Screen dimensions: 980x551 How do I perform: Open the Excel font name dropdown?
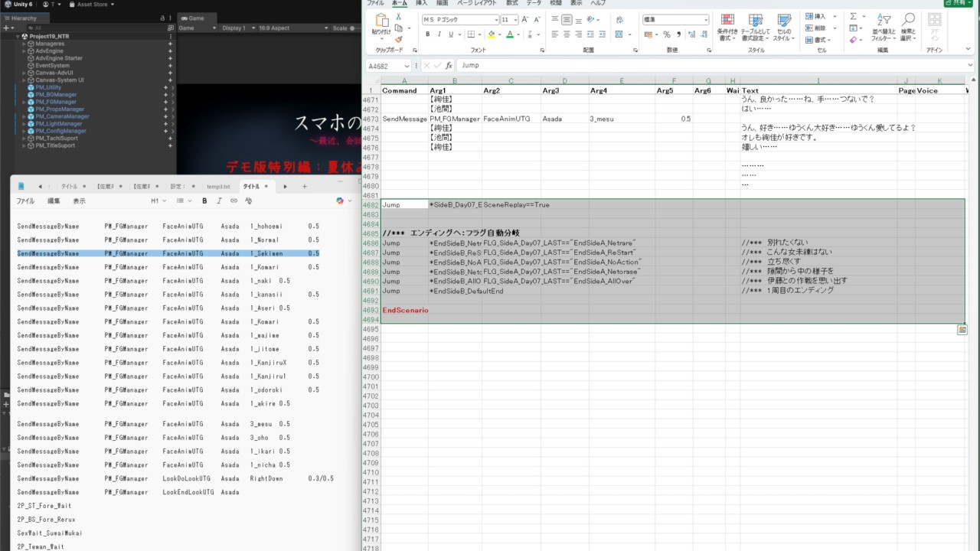point(495,20)
